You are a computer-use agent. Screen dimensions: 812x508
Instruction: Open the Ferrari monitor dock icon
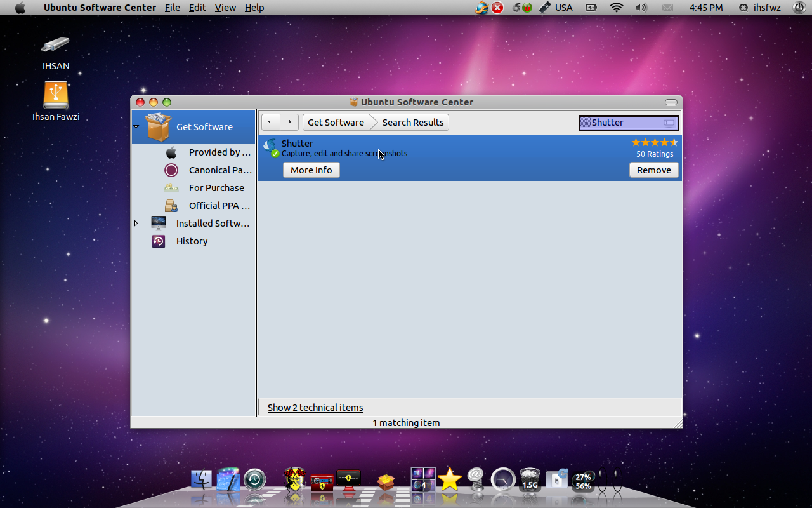click(x=348, y=480)
